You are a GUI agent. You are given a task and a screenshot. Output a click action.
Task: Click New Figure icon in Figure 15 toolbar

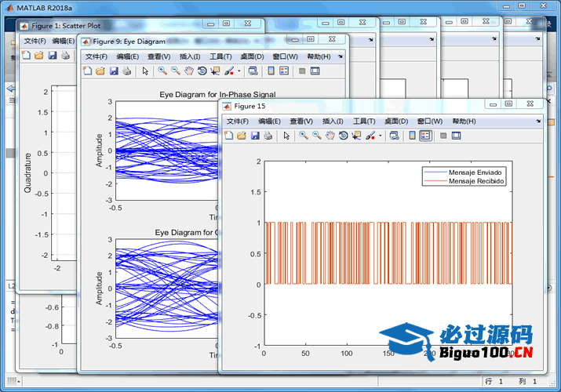[x=228, y=136]
